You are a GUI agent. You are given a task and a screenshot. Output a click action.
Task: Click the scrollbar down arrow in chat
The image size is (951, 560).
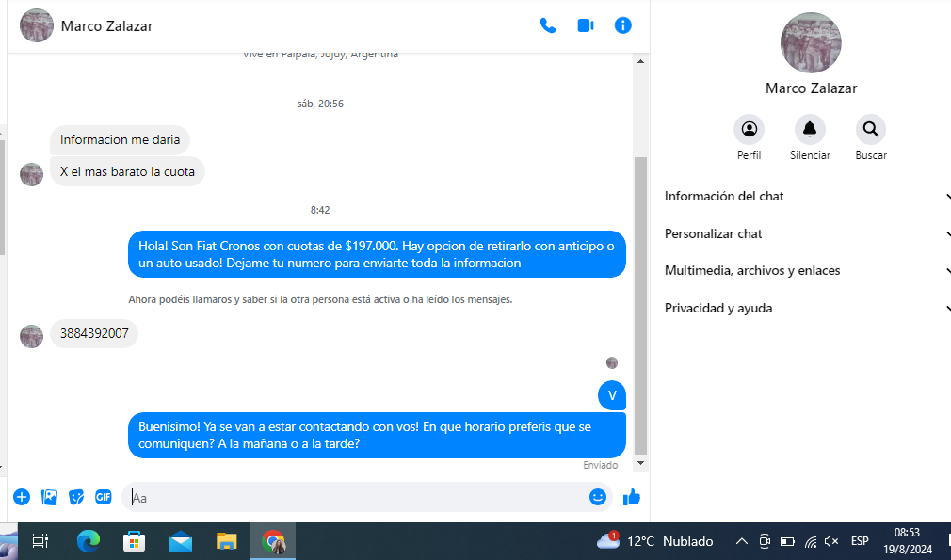pyautogui.click(x=640, y=463)
